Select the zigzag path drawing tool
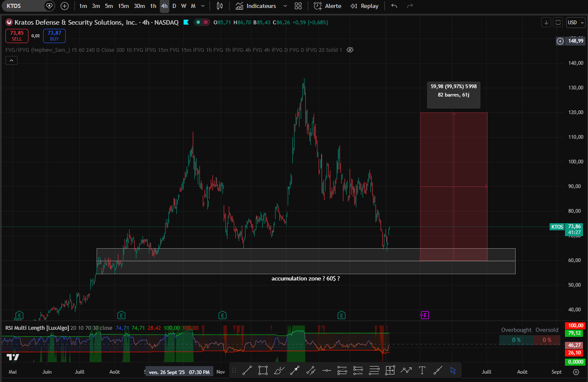The image size is (588, 382). pyautogui.click(x=406, y=370)
